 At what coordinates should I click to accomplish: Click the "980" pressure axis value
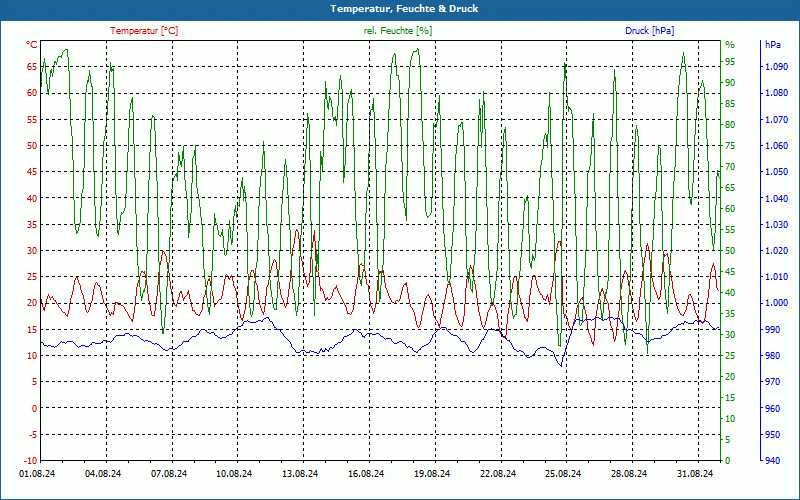772,356
